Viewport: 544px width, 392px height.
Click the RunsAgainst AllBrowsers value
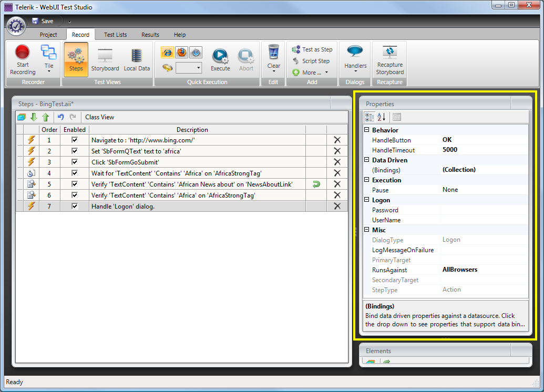[484, 270]
